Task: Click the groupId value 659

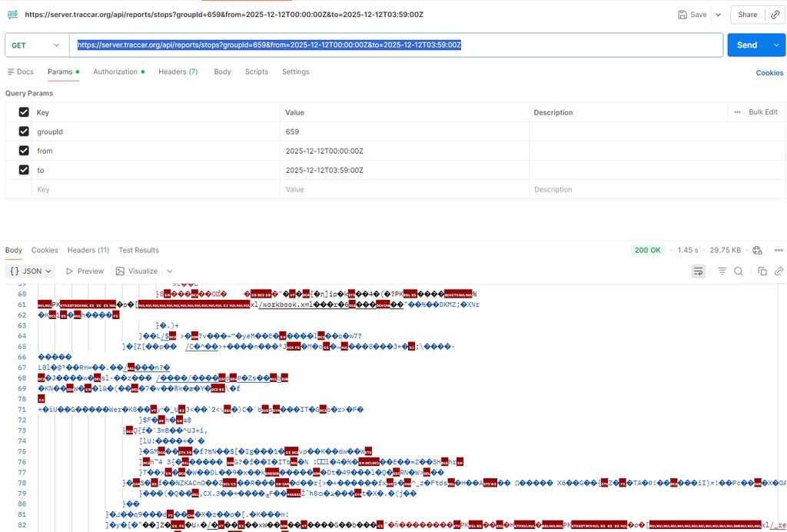Action: 292,131
